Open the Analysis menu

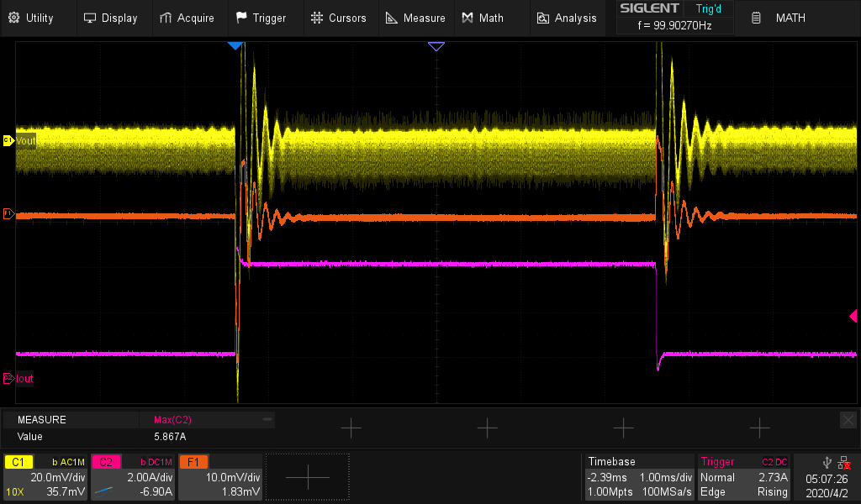567,18
